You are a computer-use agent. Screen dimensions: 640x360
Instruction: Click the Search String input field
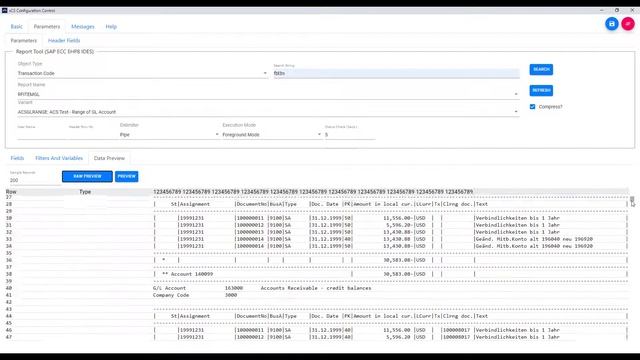[396, 73]
